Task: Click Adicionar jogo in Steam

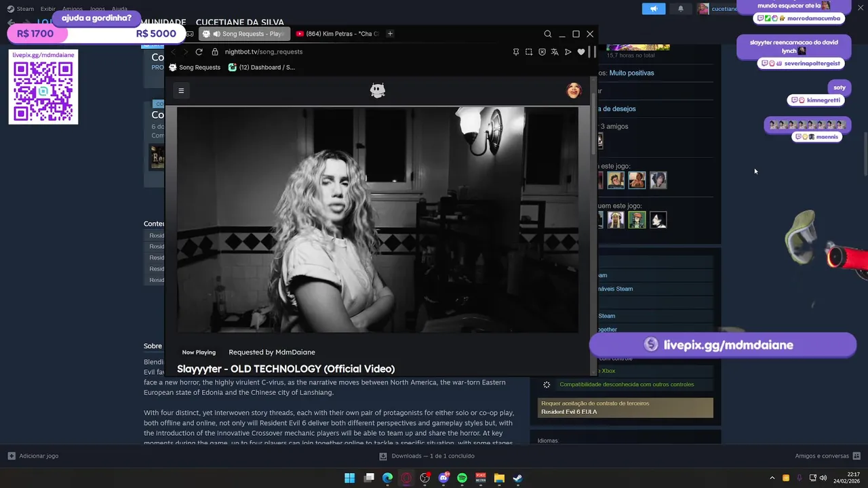Action: [x=33, y=456]
